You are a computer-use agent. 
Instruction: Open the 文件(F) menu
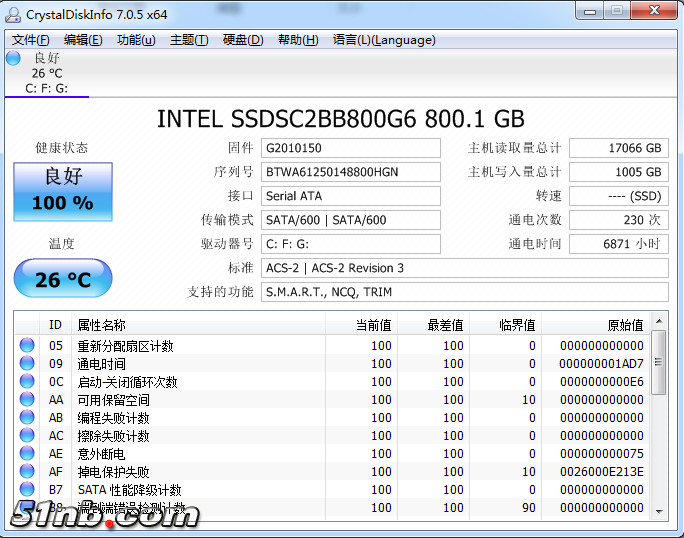(x=31, y=40)
